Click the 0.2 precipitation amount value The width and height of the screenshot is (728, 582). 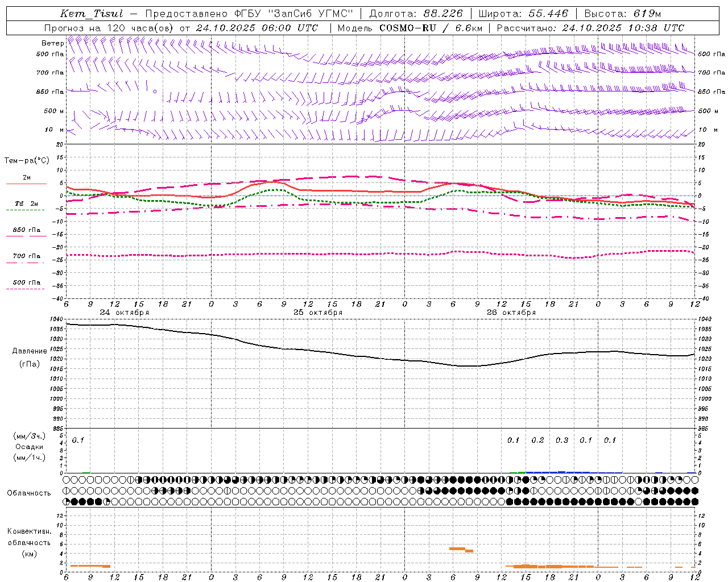(537, 440)
